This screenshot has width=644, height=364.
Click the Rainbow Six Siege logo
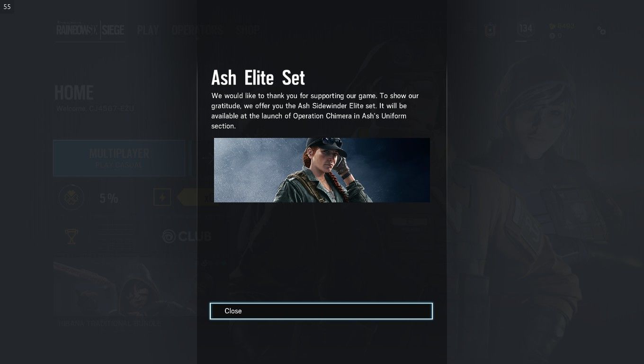tap(90, 30)
